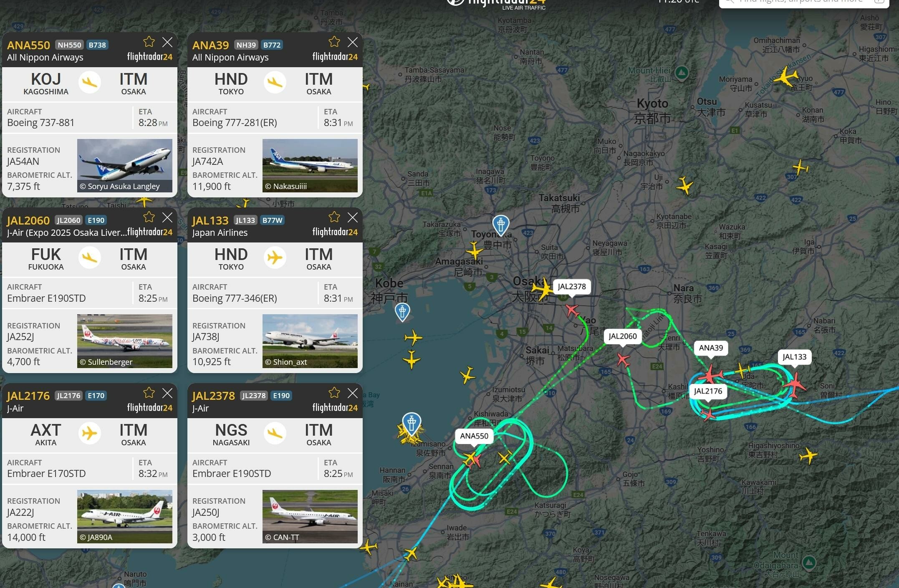
Task: Open ANA39 aircraft photo by Nakasuiiii
Action: point(310,166)
